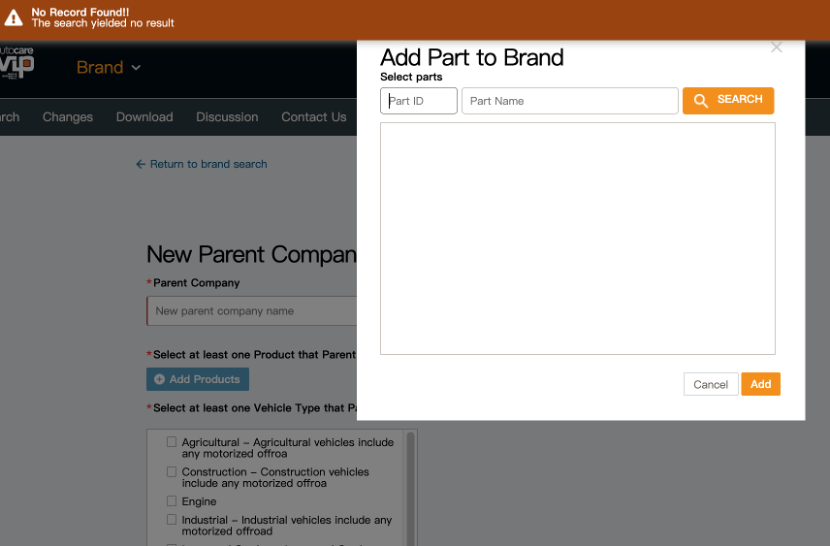The width and height of the screenshot is (830, 546).
Task: Click the Autocare VIP logo
Action: [17, 62]
